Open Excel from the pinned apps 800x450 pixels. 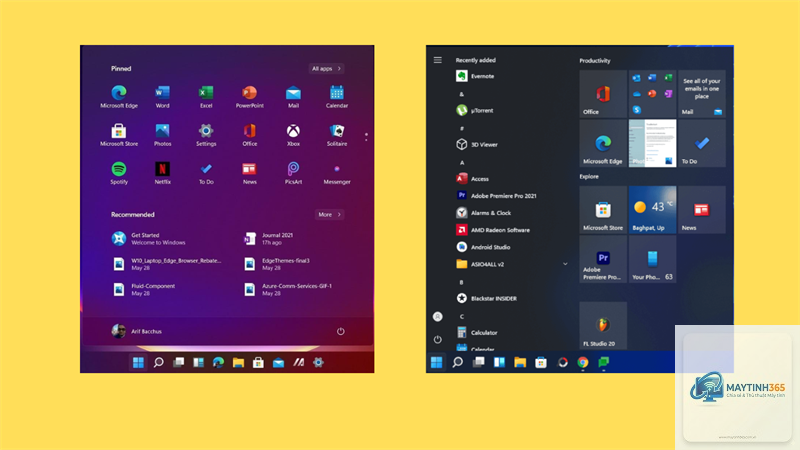click(206, 96)
